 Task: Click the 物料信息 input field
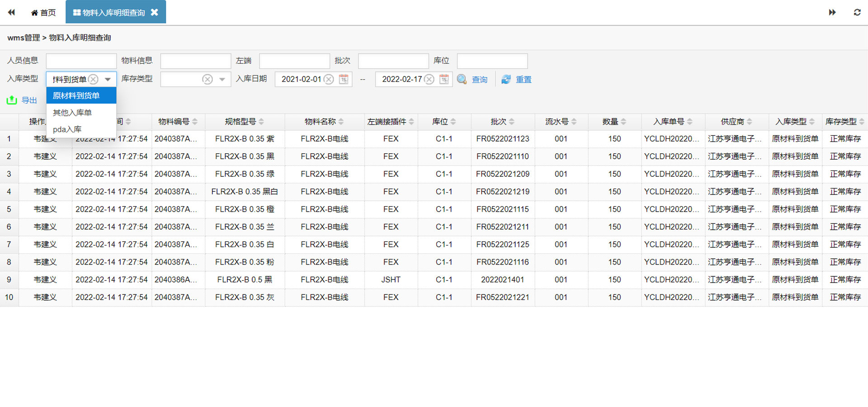pyautogui.click(x=196, y=61)
